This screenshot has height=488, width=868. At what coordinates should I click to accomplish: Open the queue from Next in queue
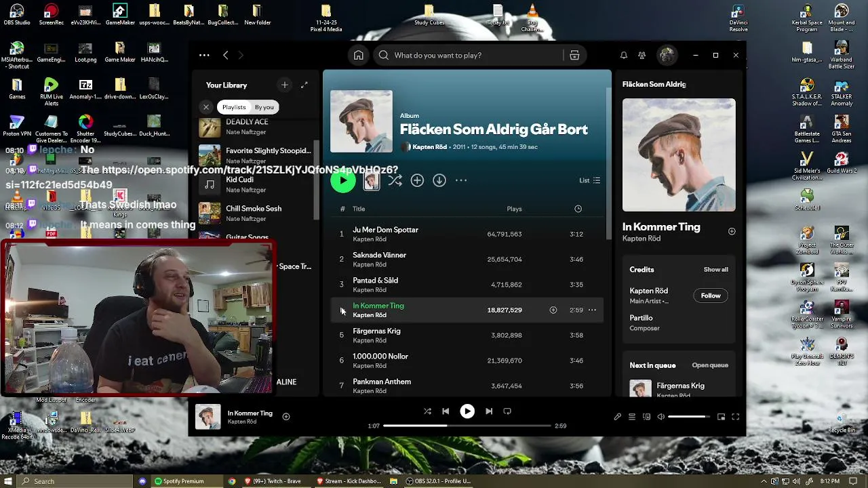point(710,365)
